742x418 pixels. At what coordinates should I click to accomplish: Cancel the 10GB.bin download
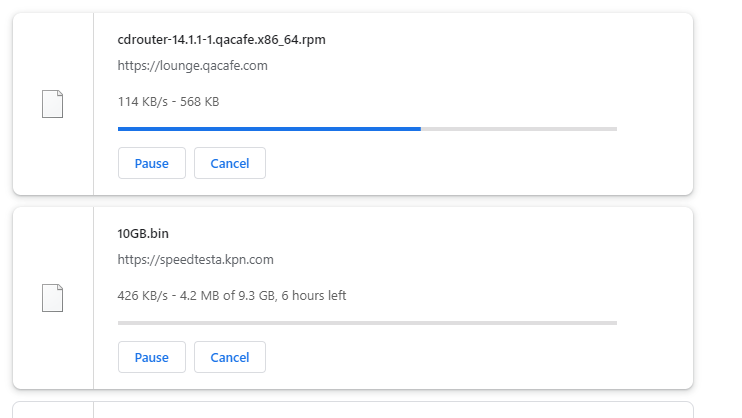click(x=229, y=357)
